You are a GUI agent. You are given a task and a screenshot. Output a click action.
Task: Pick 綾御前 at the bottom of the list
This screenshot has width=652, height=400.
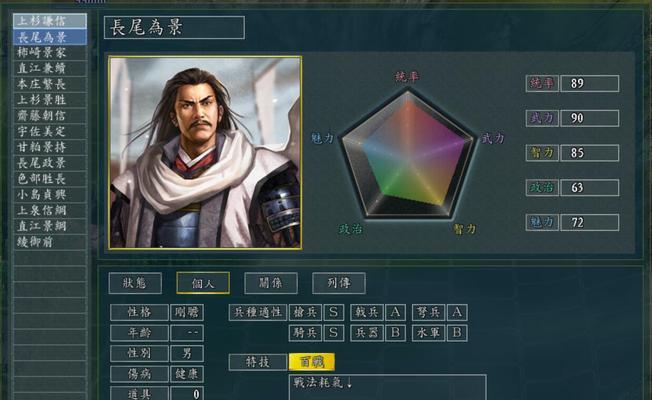(x=50, y=242)
